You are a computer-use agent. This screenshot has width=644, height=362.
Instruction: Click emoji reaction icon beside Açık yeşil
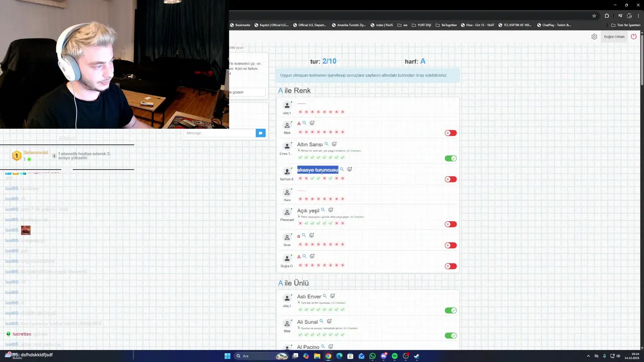(x=331, y=210)
